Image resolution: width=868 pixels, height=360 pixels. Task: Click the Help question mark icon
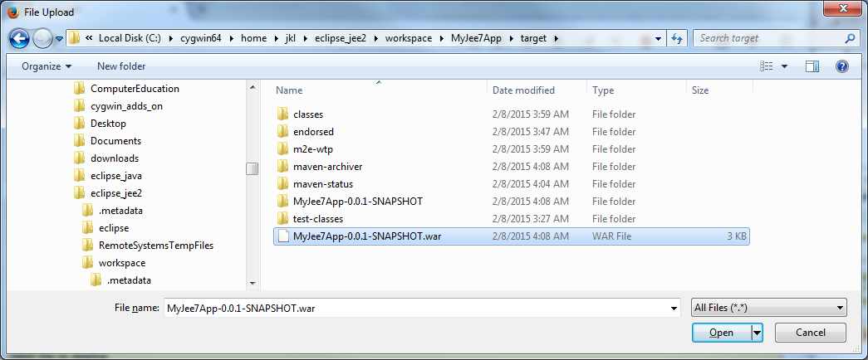point(841,66)
